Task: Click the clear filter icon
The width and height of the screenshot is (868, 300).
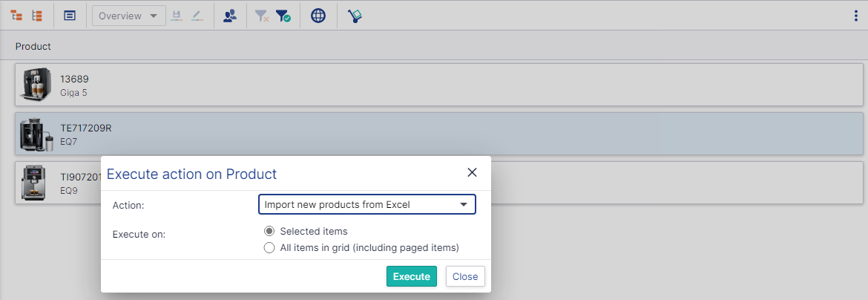Action: [262, 16]
